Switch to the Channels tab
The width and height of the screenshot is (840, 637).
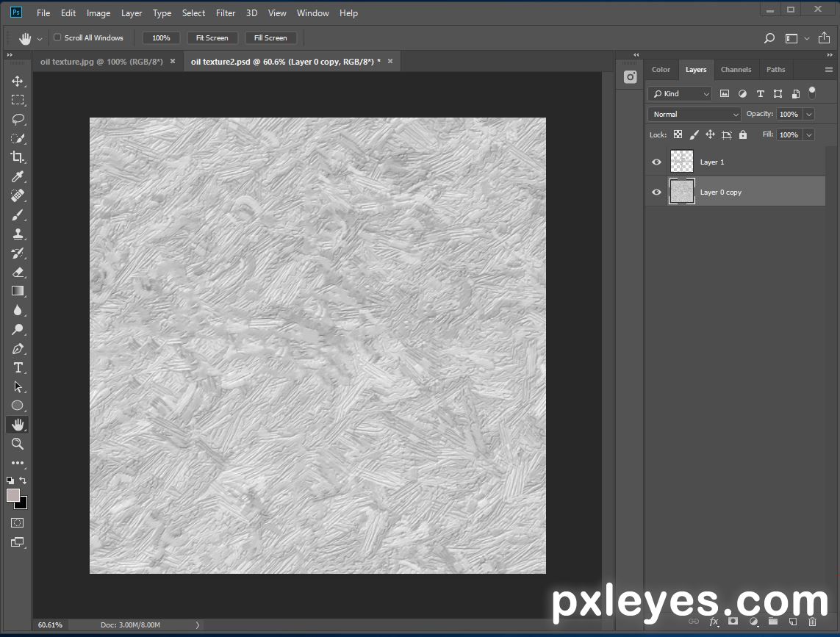pos(736,69)
